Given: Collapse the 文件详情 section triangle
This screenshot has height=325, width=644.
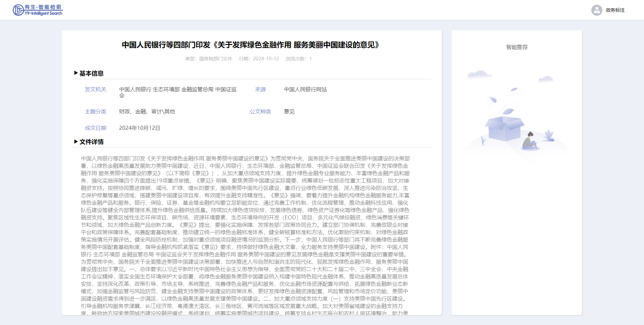Looking at the screenshot, I should coord(76,142).
